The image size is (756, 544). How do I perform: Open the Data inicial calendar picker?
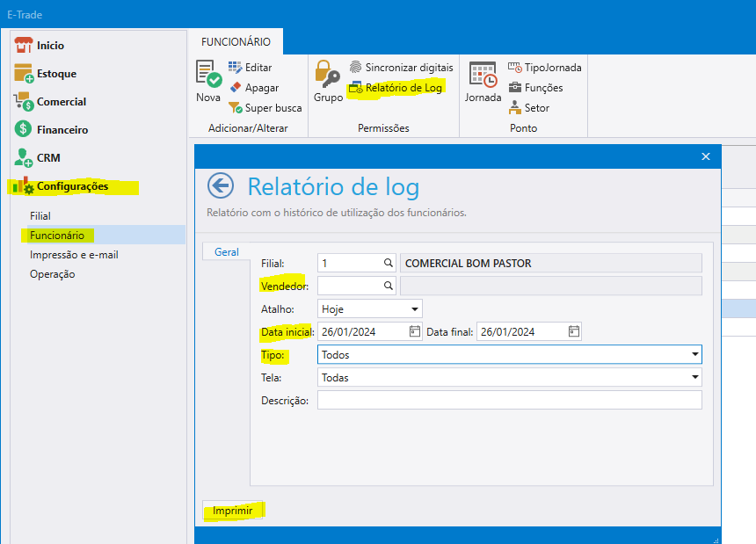tap(415, 332)
